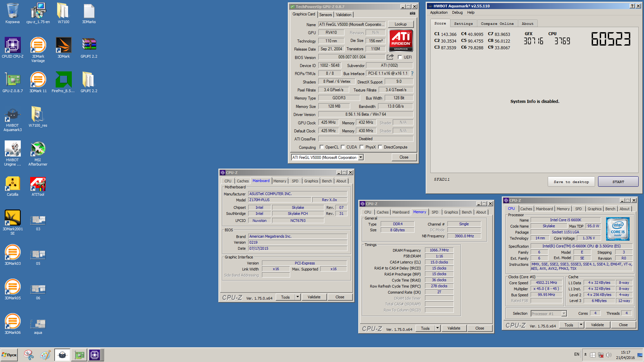Viewport: 644px width, 362px height.
Task: Switch to the Sensors tab in GPU-Z
Action: [x=325, y=15]
